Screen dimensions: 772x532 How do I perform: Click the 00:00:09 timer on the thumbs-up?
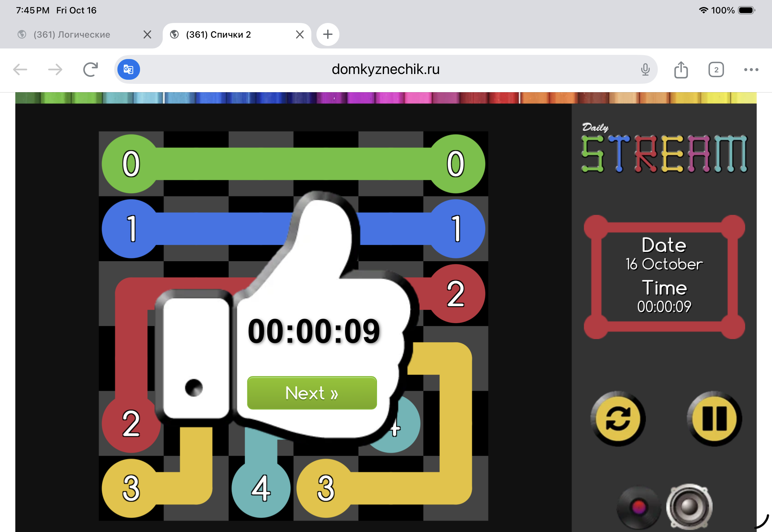pos(314,331)
